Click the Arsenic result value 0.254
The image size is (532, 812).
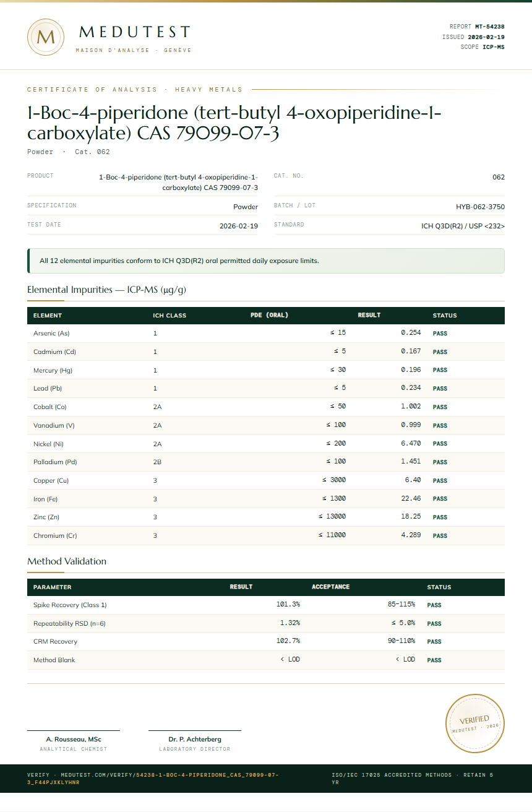pos(411,333)
